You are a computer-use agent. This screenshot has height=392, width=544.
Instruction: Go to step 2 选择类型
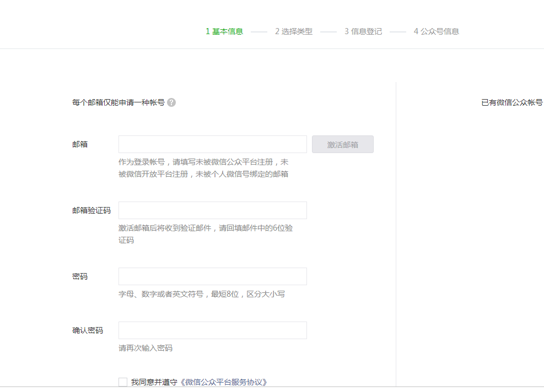click(x=294, y=31)
